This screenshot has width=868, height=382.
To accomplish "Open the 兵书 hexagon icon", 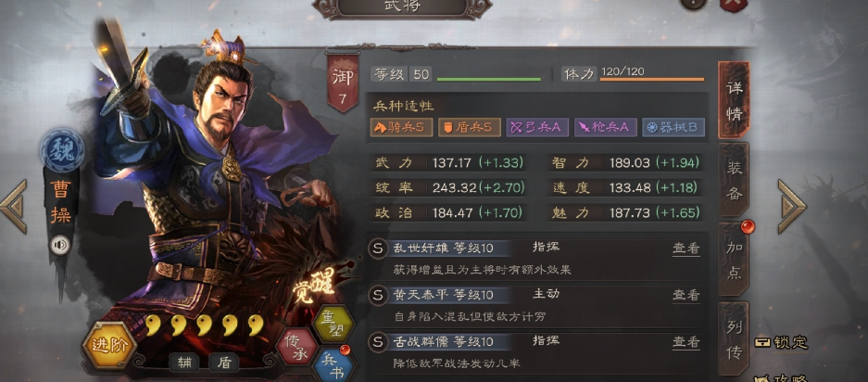I will [333, 366].
